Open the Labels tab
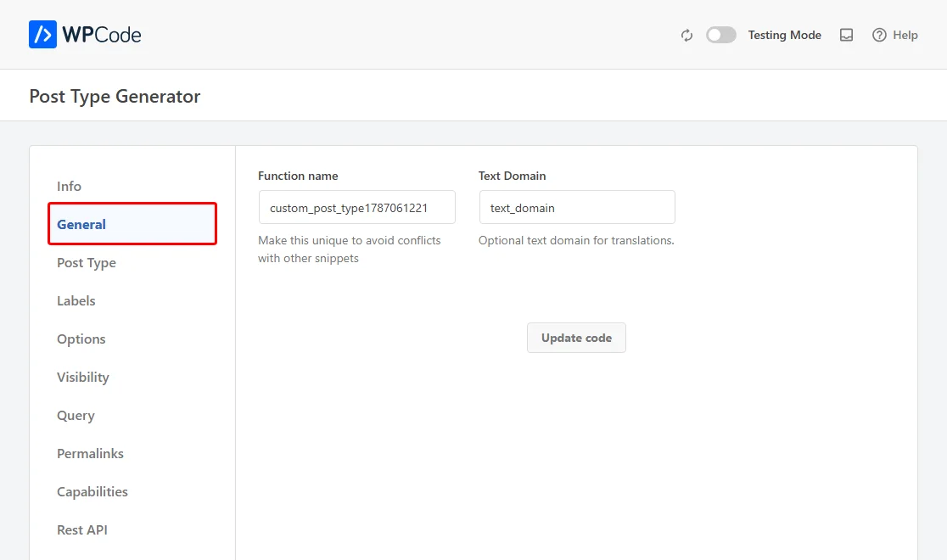 (x=76, y=301)
